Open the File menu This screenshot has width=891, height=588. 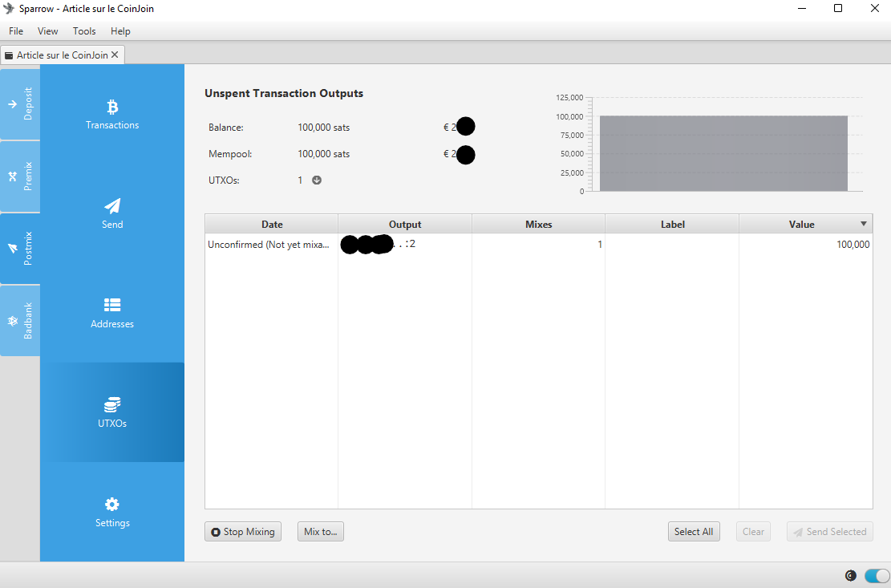[16, 31]
